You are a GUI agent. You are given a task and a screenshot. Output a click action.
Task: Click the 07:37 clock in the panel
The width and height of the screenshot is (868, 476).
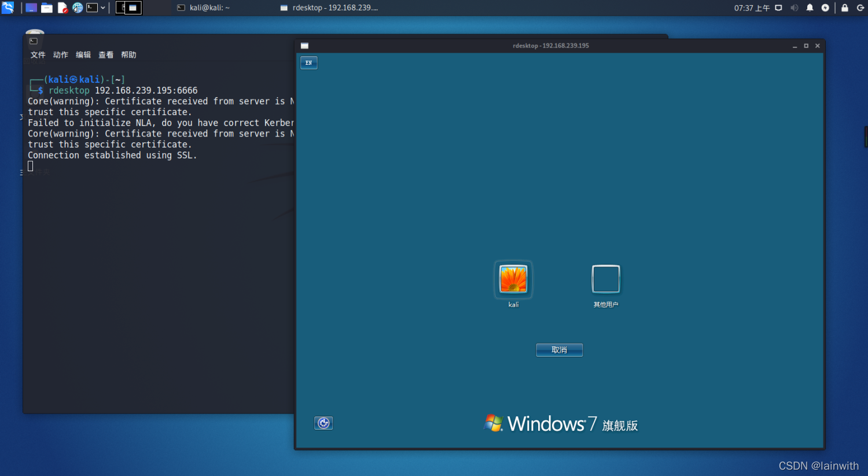click(x=752, y=8)
